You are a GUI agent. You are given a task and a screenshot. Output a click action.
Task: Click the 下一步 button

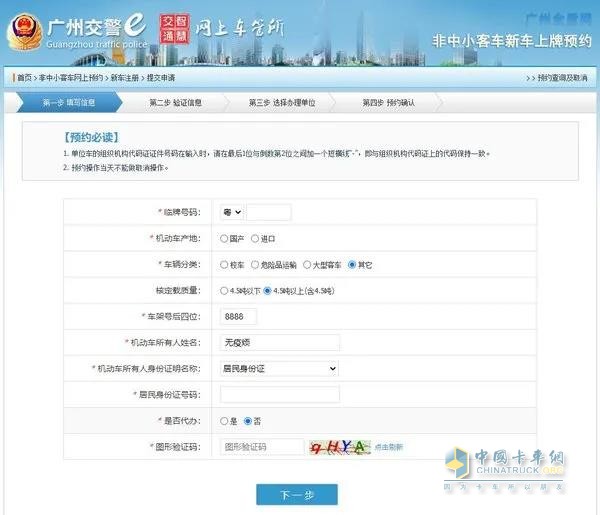click(296, 494)
